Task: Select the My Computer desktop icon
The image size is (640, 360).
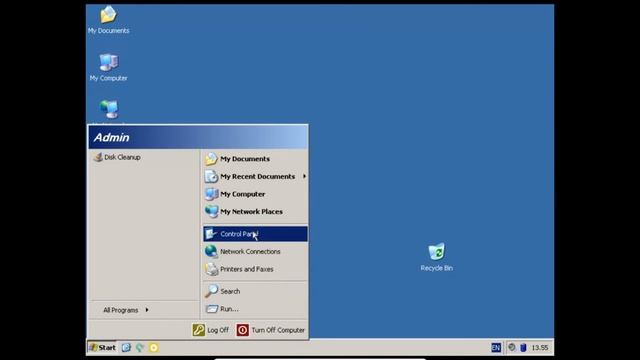Action: click(x=109, y=67)
